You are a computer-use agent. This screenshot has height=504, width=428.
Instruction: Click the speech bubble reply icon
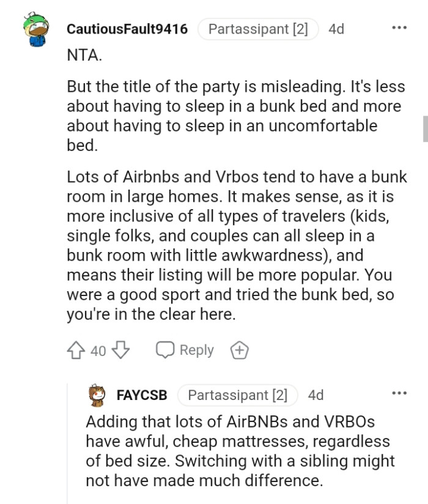coord(165,350)
